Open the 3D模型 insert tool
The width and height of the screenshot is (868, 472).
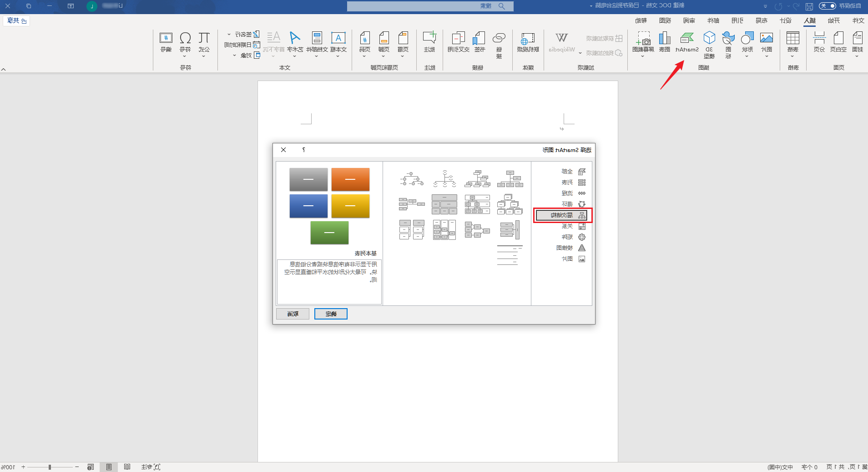click(x=709, y=45)
